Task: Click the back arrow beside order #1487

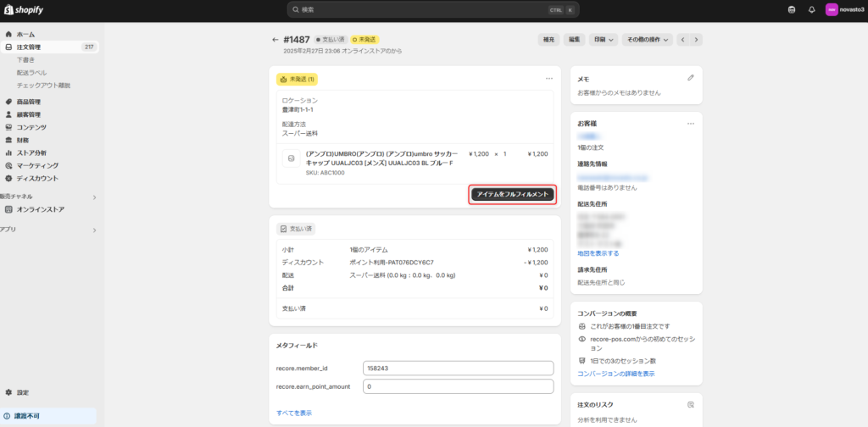Action: pos(275,40)
